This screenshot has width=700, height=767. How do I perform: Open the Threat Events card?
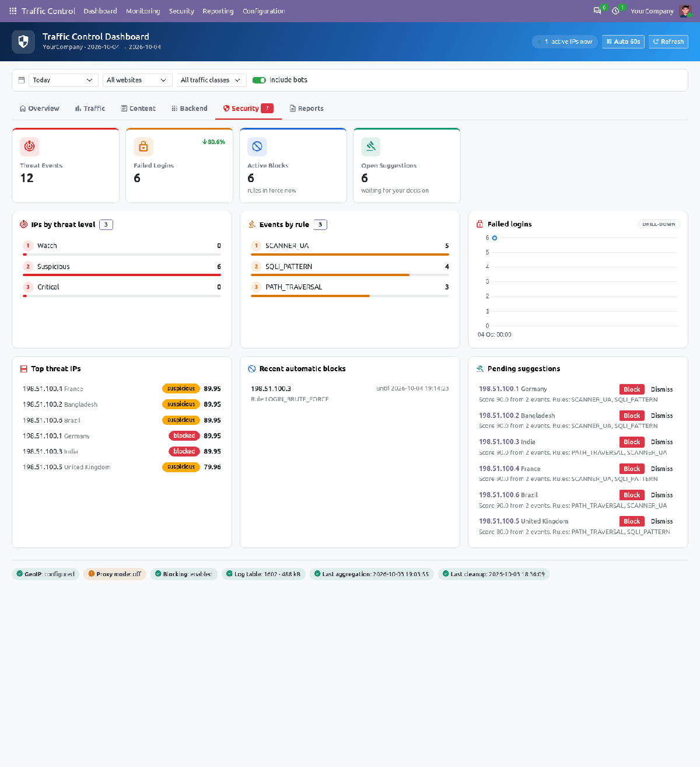65,165
